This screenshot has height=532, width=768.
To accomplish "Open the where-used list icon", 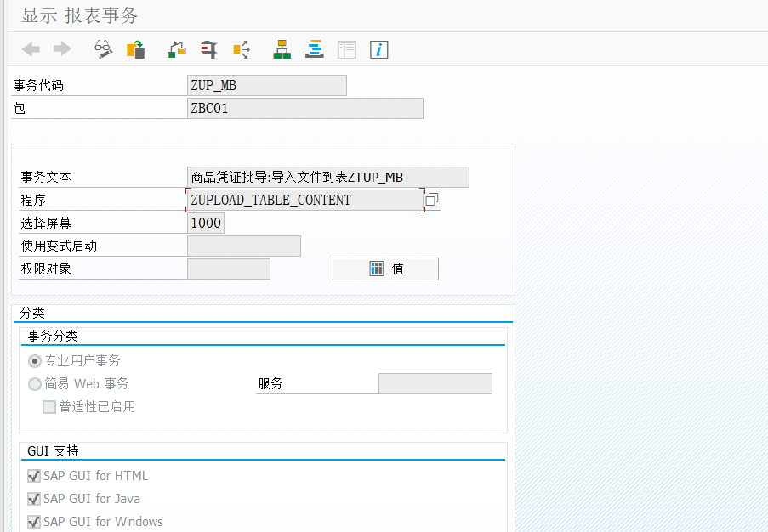I will pyautogui.click(x=242, y=49).
